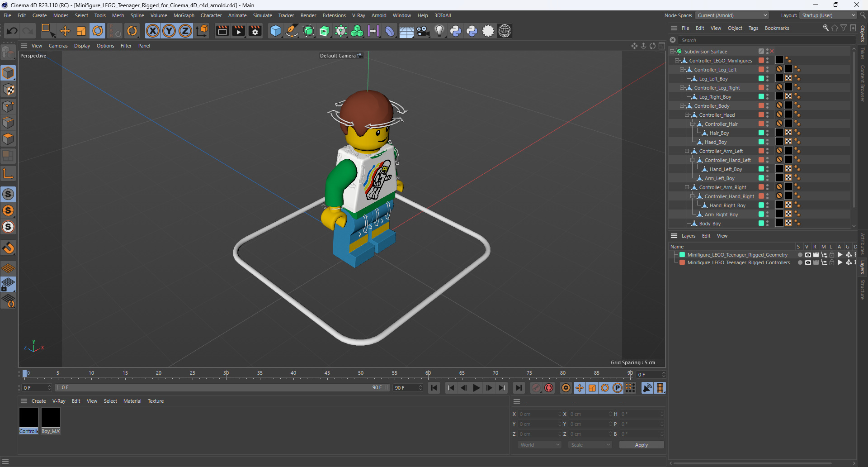Play the animation forwards
Viewport: 868px width, 467px height.
pyautogui.click(x=476, y=388)
